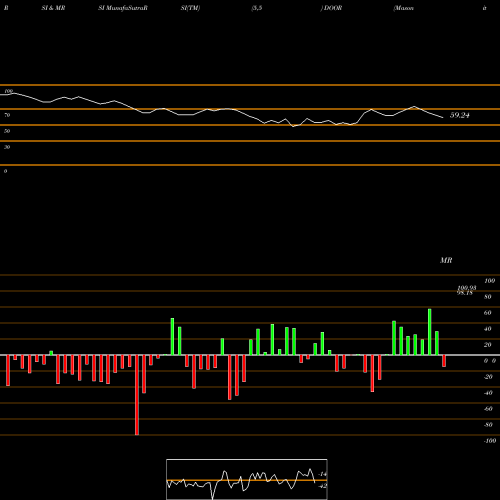The image size is (500, 500).
Task: Click the MR axis label 60
Action: tap(488, 313)
